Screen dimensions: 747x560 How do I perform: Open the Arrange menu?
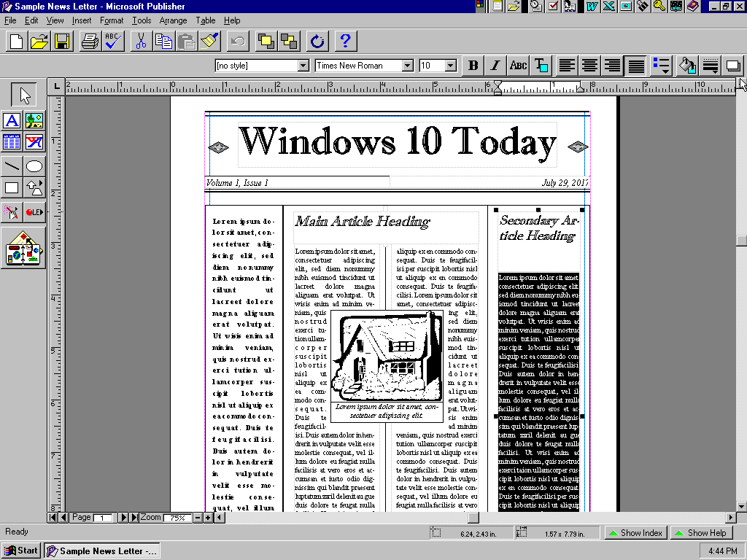(x=173, y=20)
